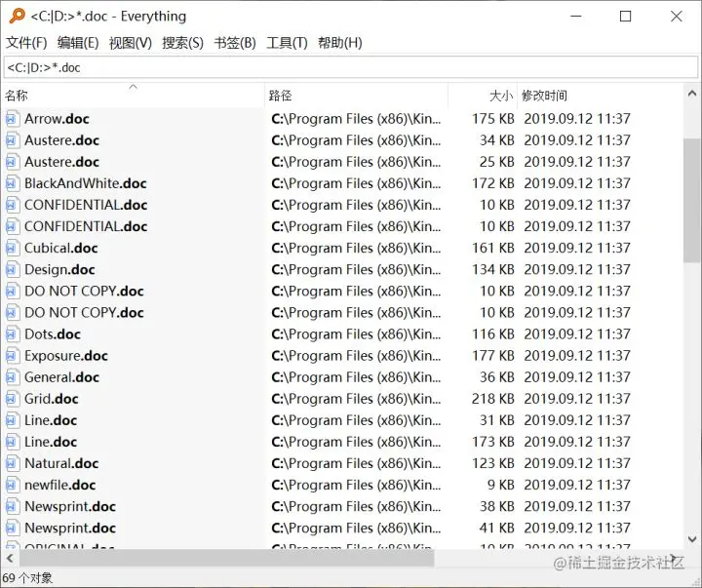Viewport: 702px width, 588px height.
Task: Click icon of 25 KB Austere.doc
Action: coord(12,162)
